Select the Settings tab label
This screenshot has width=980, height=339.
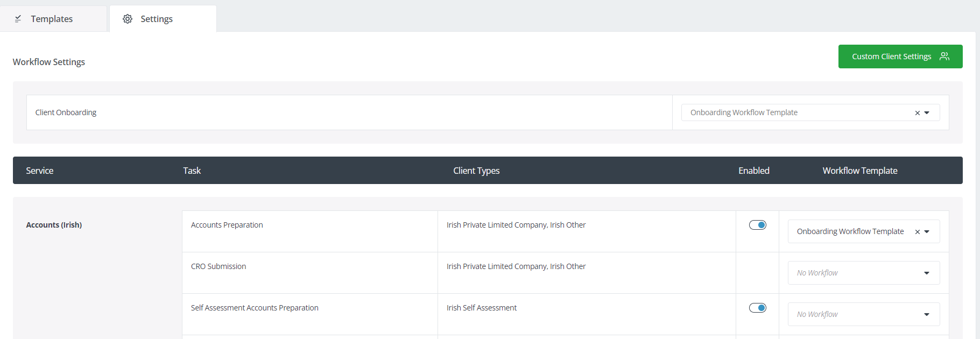pyautogui.click(x=157, y=19)
